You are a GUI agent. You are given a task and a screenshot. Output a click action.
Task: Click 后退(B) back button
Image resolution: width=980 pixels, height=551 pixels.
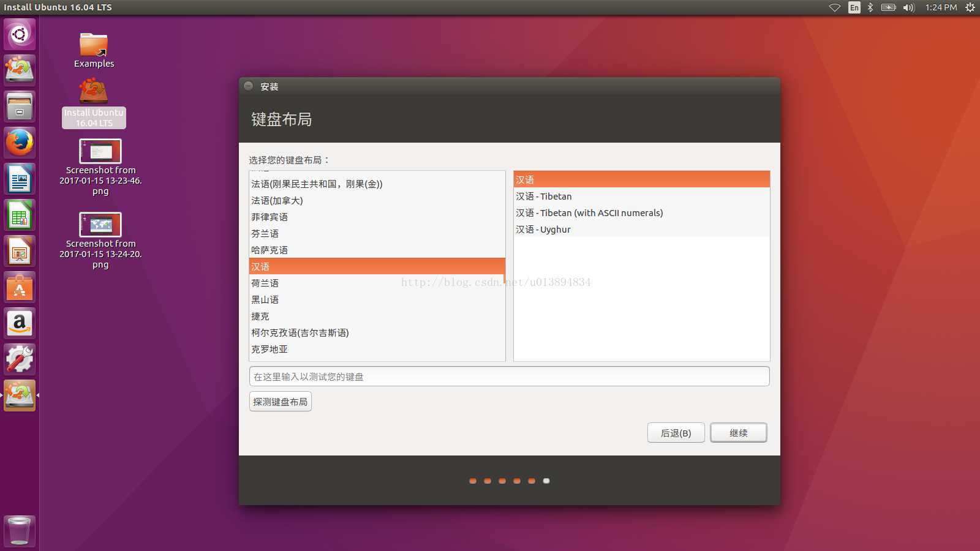click(676, 433)
